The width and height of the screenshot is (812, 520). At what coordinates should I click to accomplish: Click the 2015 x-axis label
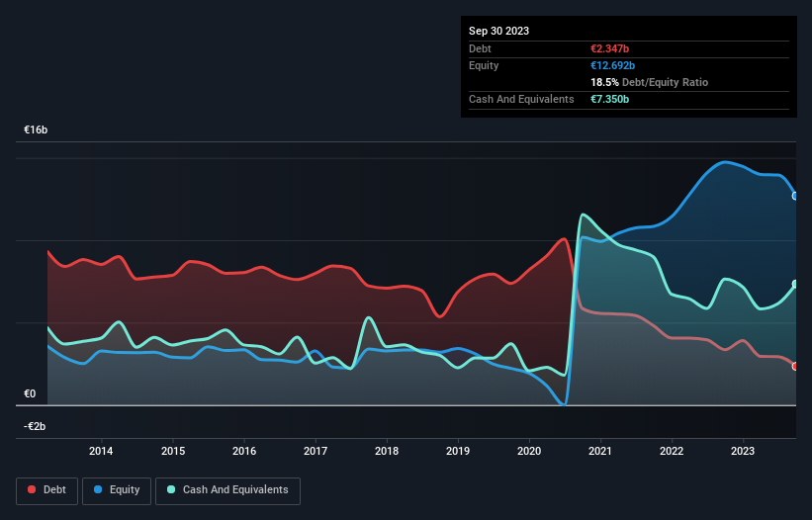point(173,451)
